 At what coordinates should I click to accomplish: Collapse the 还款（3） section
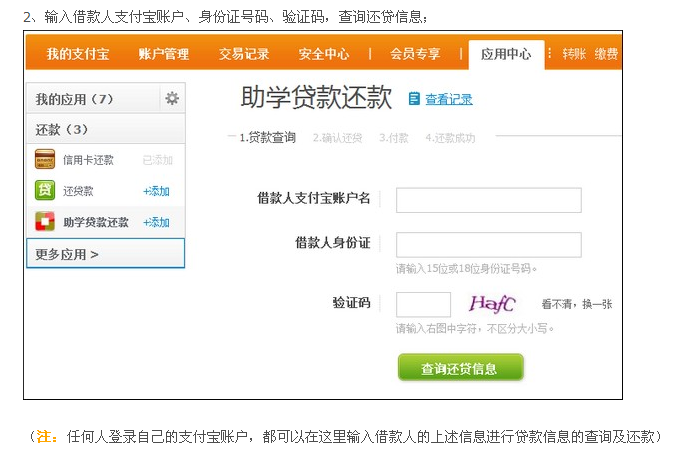[62, 129]
